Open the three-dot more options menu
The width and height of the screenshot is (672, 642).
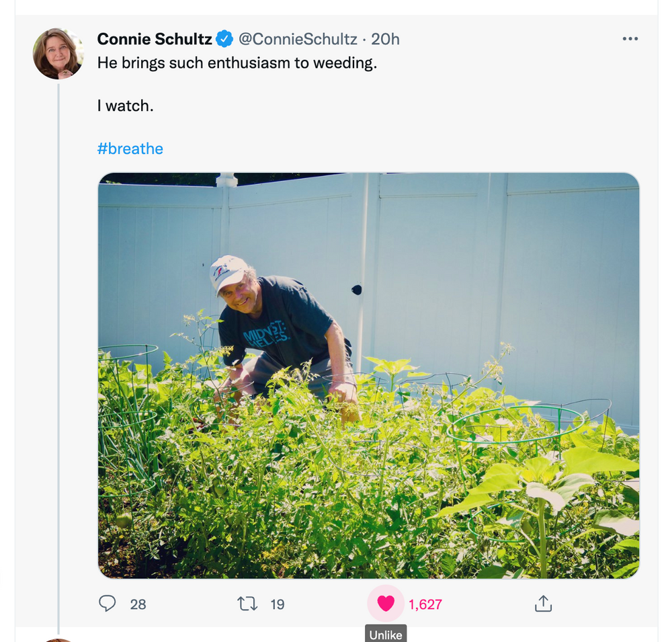pyautogui.click(x=630, y=39)
